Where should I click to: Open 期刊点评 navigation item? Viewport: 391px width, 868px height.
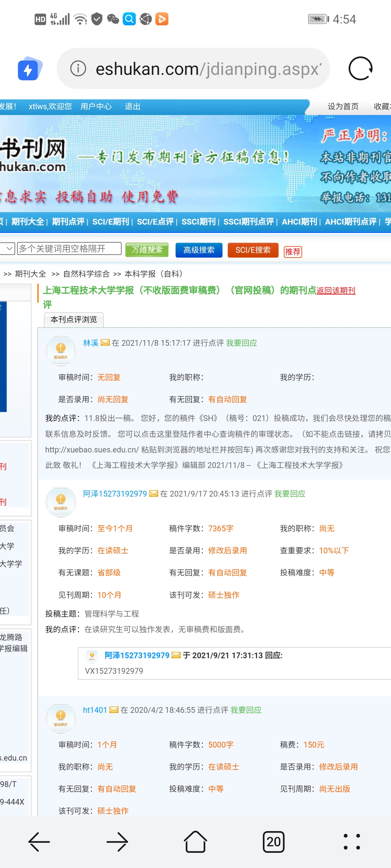pyautogui.click(x=68, y=221)
